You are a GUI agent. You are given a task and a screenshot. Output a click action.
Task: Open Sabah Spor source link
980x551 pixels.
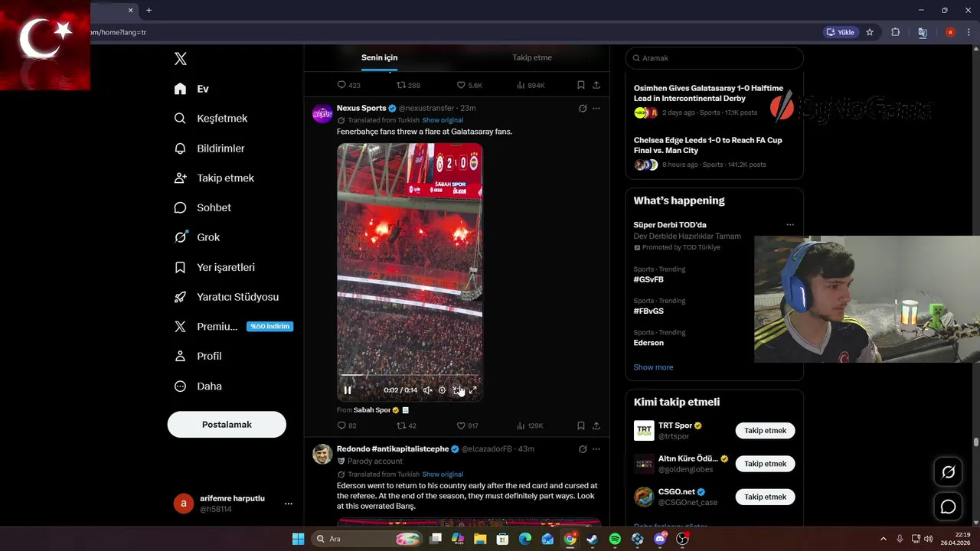pyautogui.click(x=372, y=410)
